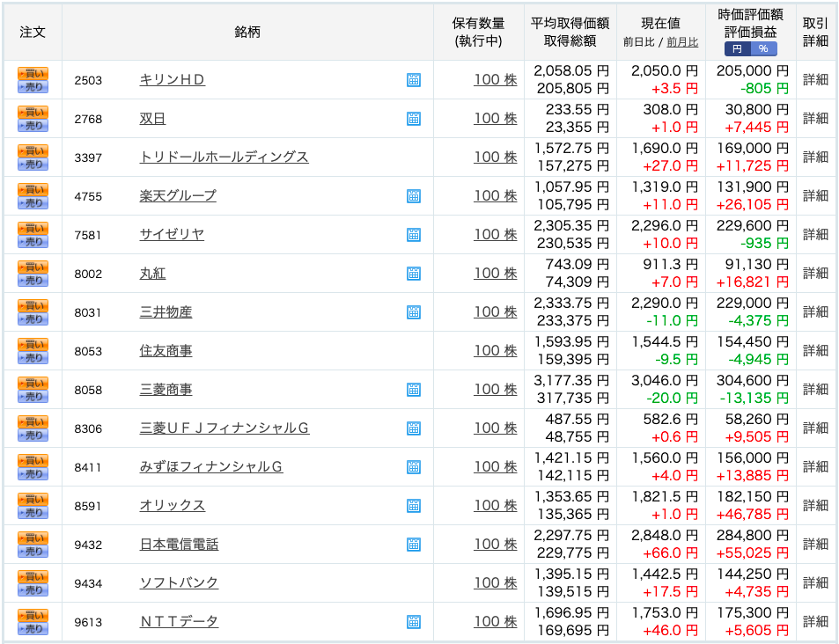Click the sell button for 三井物産

[33, 318]
